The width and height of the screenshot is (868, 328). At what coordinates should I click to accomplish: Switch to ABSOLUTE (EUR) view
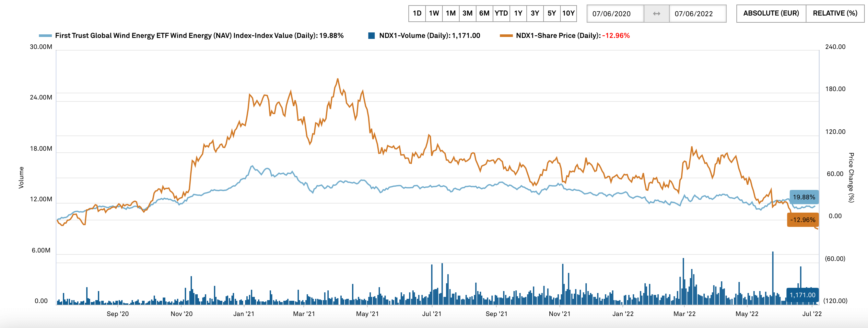pos(771,14)
